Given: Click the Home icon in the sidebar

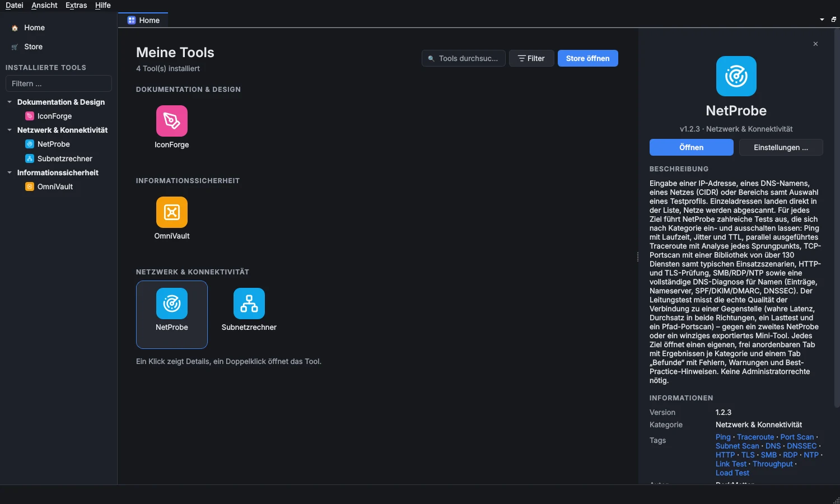Looking at the screenshot, I should (15, 28).
